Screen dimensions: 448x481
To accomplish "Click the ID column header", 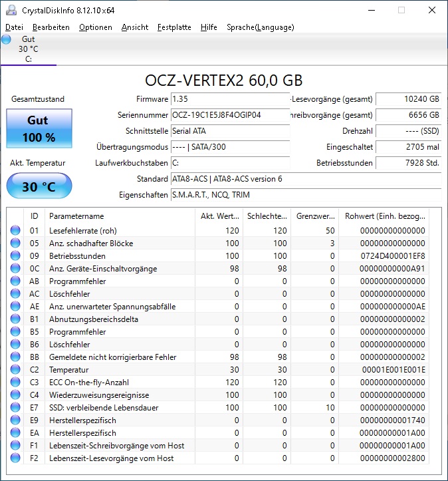I will (35, 216).
